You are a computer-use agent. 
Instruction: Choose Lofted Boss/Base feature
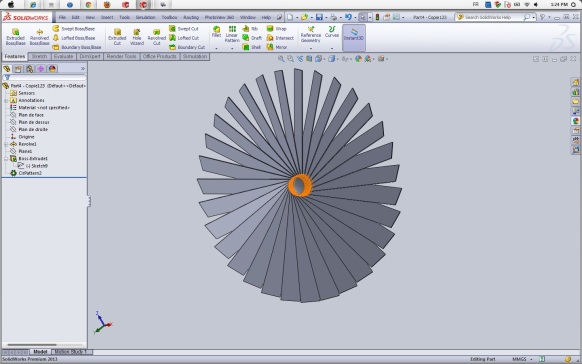click(x=73, y=38)
